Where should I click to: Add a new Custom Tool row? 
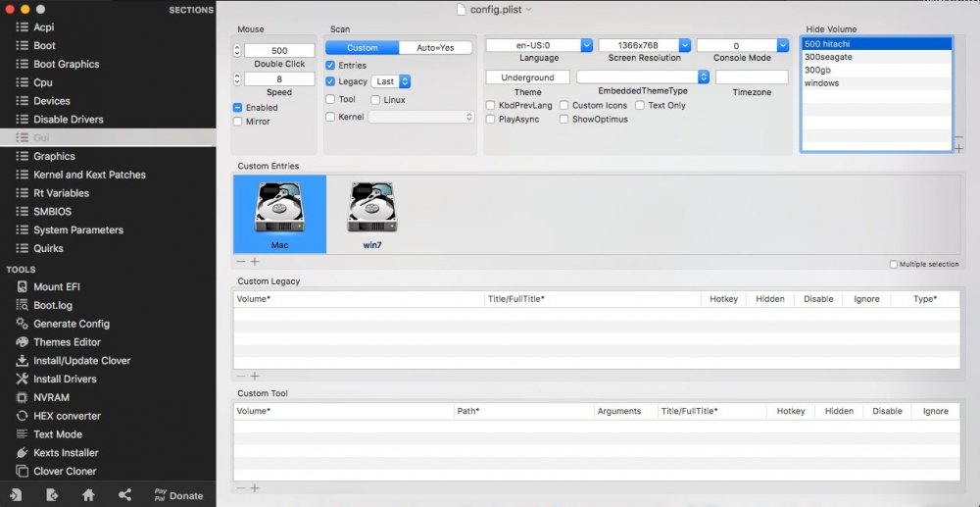(x=255, y=488)
